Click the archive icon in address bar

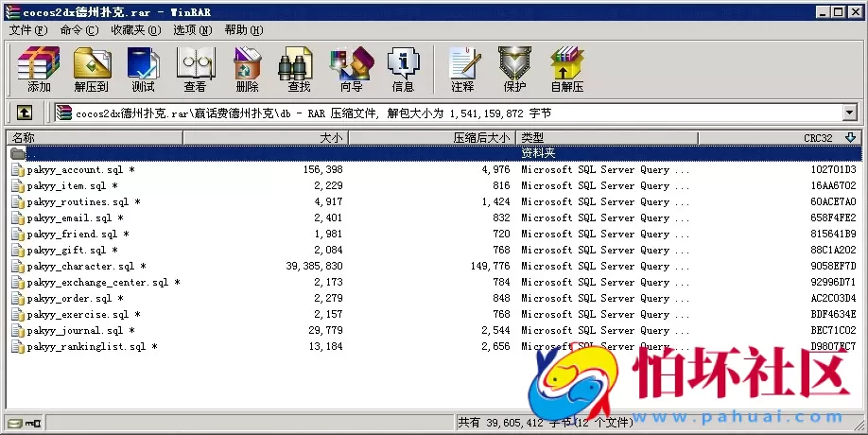64,113
